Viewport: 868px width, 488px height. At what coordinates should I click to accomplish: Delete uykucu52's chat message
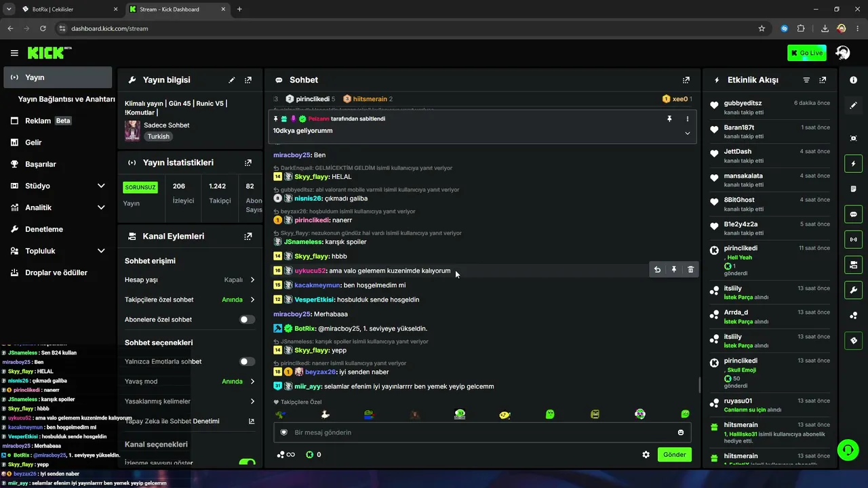pyautogui.click(x=690, y=270)
